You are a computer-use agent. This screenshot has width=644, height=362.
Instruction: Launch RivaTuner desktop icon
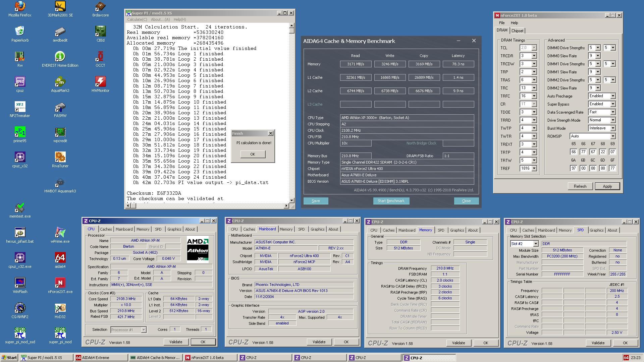click(60, 160)
